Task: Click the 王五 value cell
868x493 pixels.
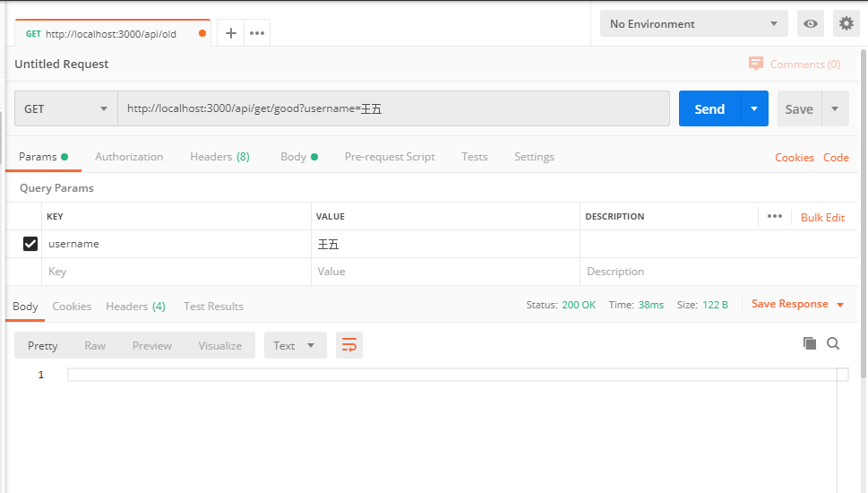Action: pos(445,244)
